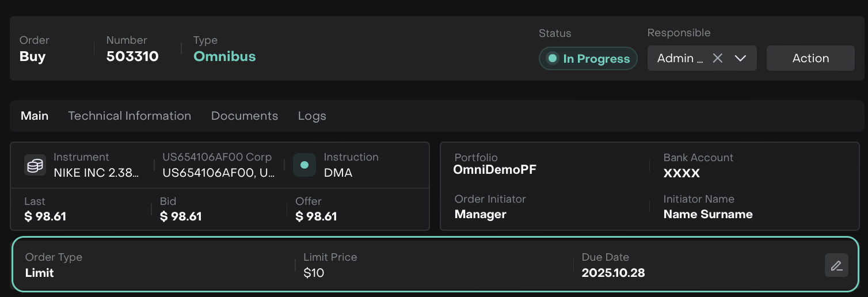Click the NIKE INC instrument name
Screen dimensions: 868x297
96,173
